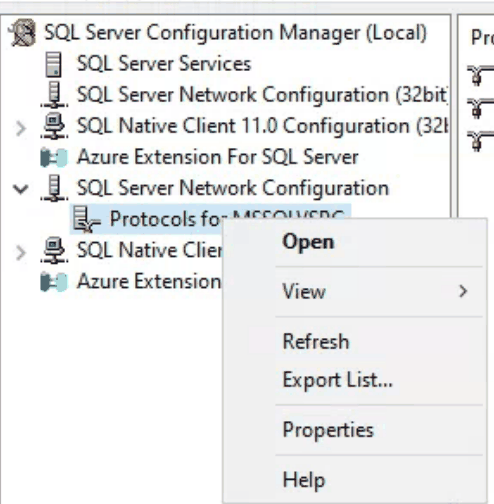Click the SQL Server Services server icon
The width and height of the screenshot is (494, 504).
[53, 64]
